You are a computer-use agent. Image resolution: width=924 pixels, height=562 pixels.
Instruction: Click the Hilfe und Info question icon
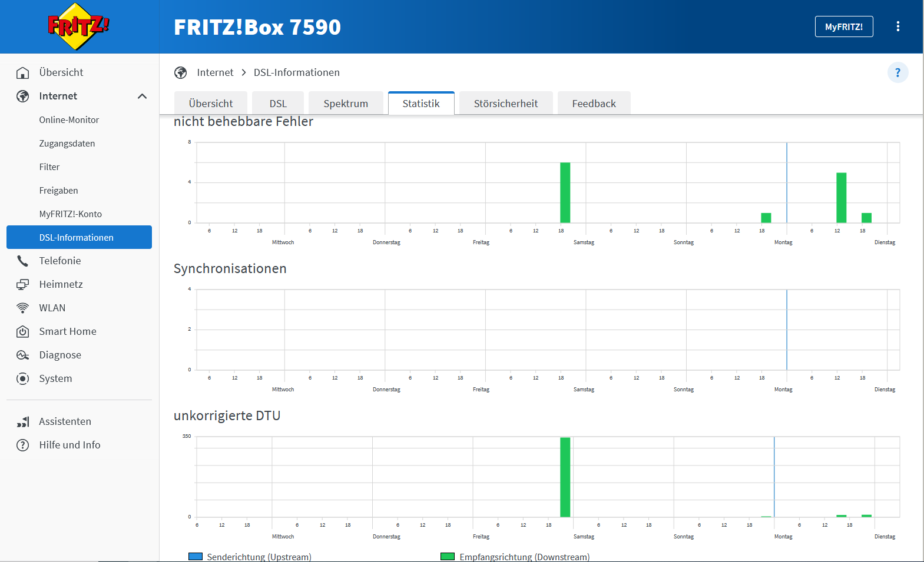pyautogui.click(x=22, y=445)
